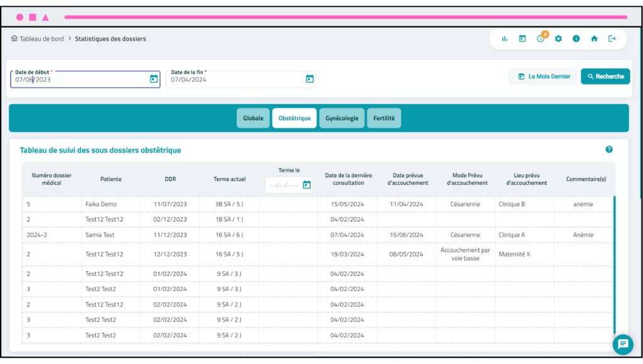The image size is (643, 364).
Task: Open calendar picker for Date de début
Action: click(x=154, y=78)
